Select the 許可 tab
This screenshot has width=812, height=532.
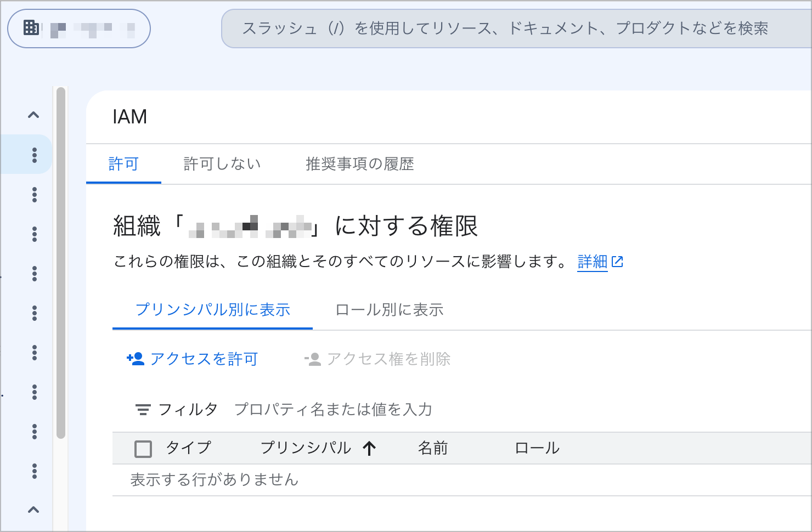pyautogui.click(x=123, y=164)
